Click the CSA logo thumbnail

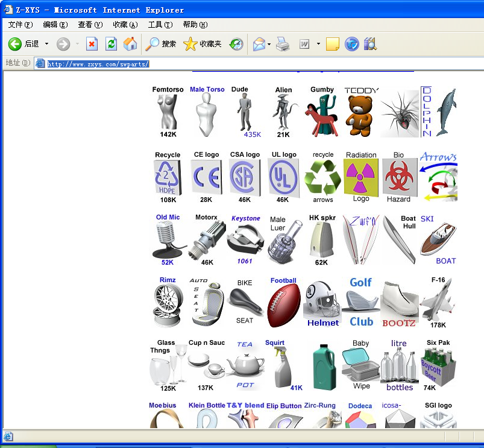245,178
